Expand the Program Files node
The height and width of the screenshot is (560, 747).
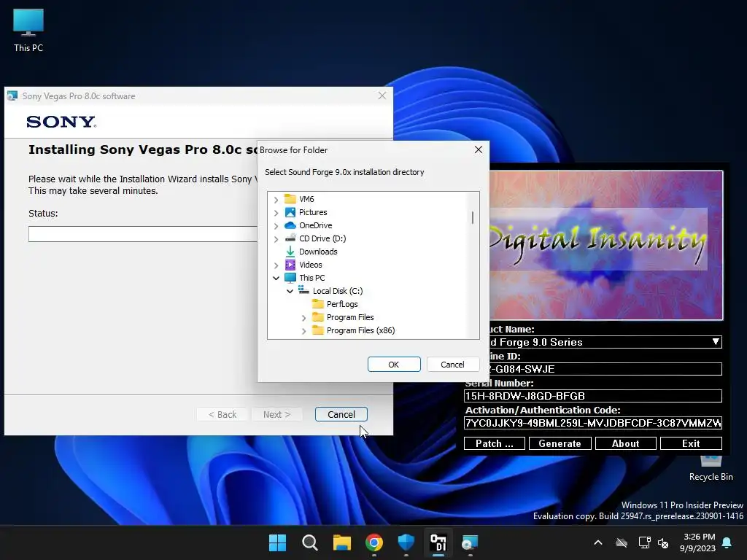(x=304, y=318)
